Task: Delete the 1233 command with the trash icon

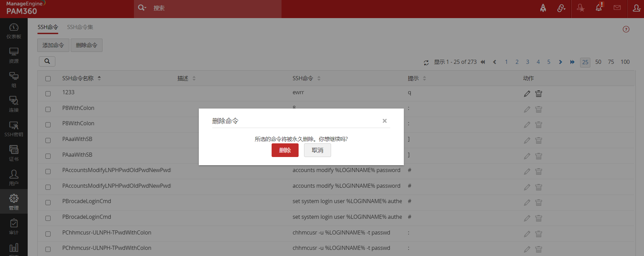Action: pos(538,94)
